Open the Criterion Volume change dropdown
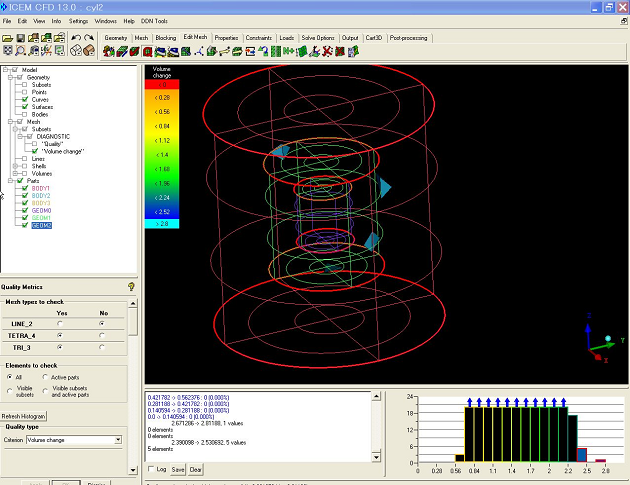630x485 pixels. [117, 440]
